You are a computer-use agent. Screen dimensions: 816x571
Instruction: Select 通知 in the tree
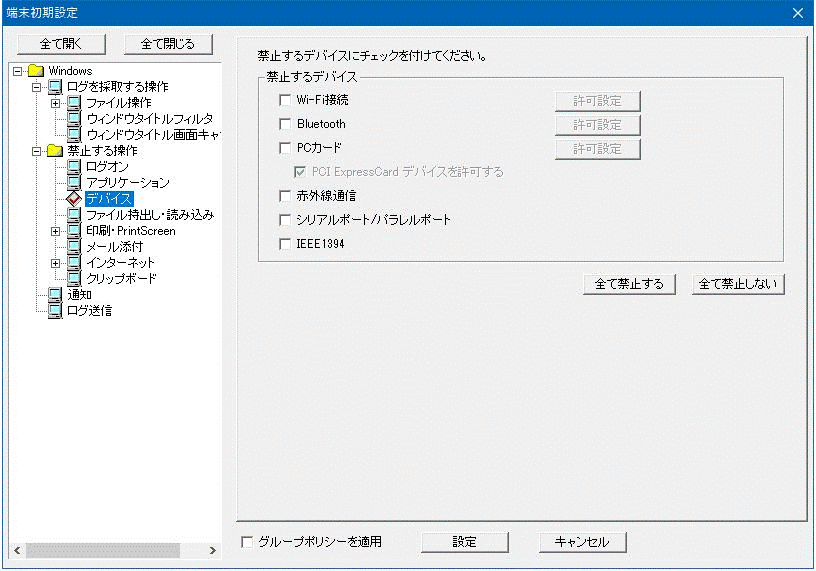[x=79, y=295]
